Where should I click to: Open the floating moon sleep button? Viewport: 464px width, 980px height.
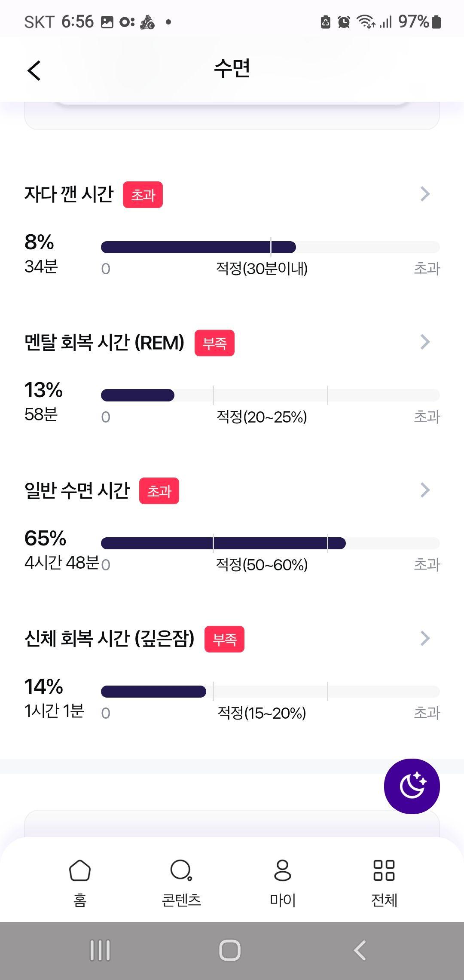coord(412,786)
